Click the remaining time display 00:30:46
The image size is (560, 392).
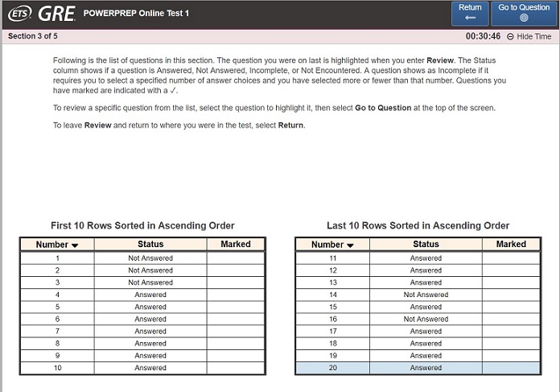483,36
